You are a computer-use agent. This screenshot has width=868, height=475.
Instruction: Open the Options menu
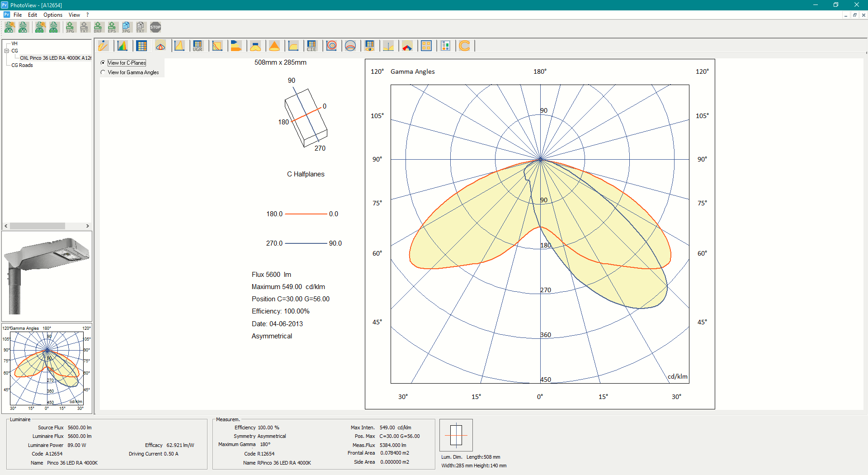52,14
